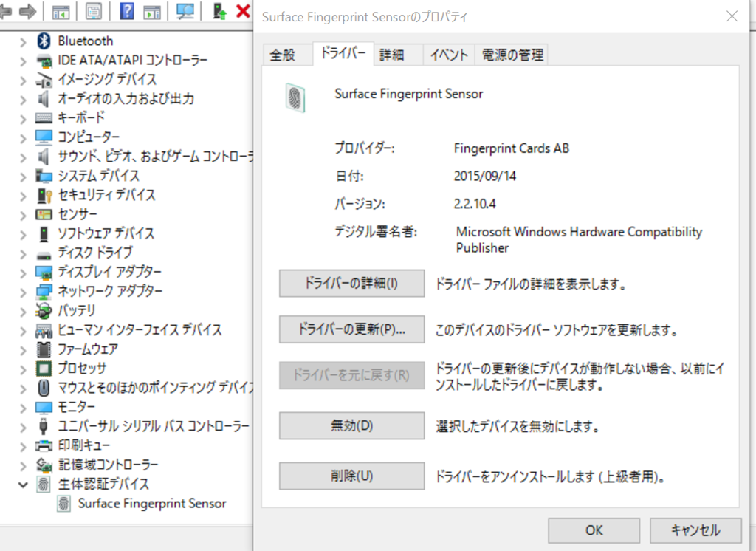
Task: Click the キャンセル button
Action: click(x=695, y=531)
